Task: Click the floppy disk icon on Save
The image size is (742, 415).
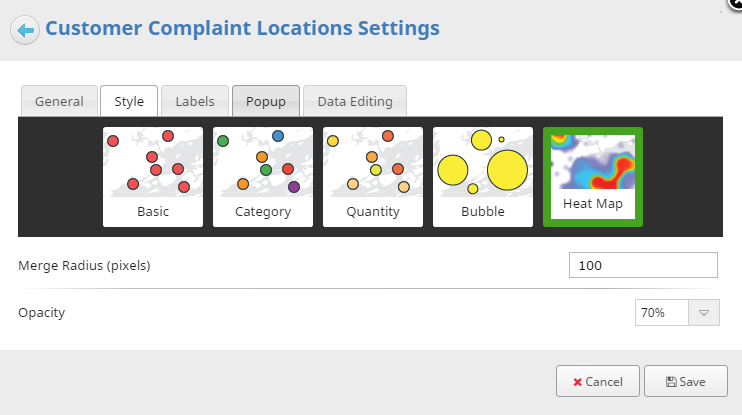Action: click(x=671, y=382)
